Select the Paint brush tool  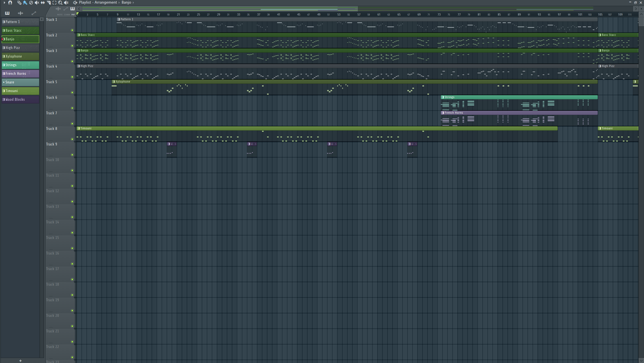pos(25,3)
